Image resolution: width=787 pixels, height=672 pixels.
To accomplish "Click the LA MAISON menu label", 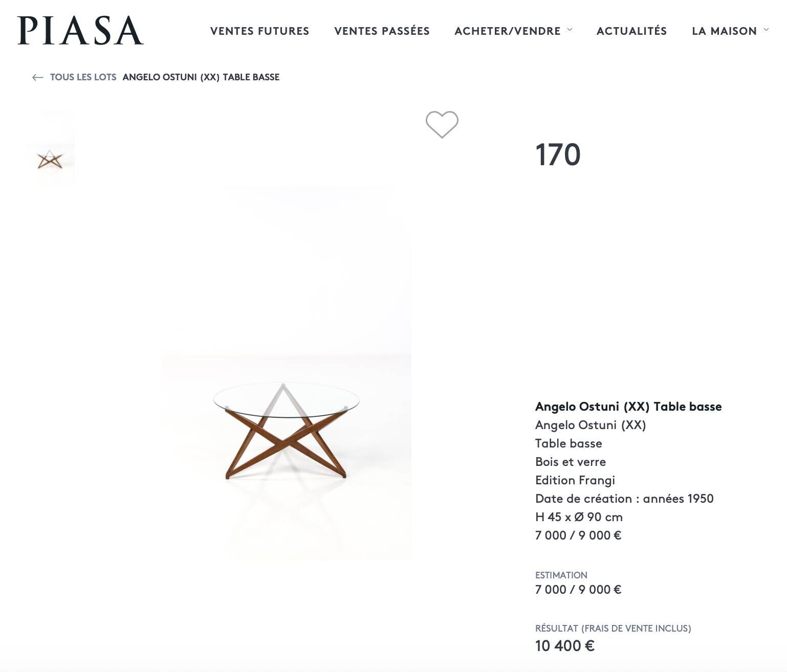I will [x=724, y=31].
